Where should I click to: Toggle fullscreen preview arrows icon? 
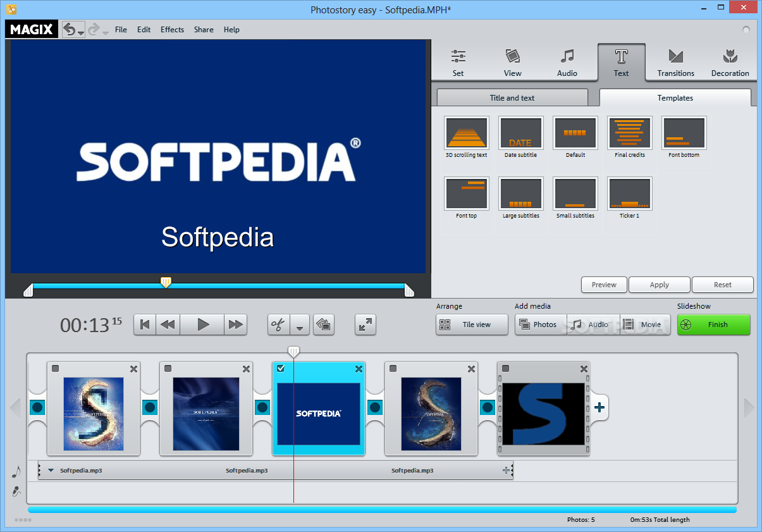click(366, 325)
